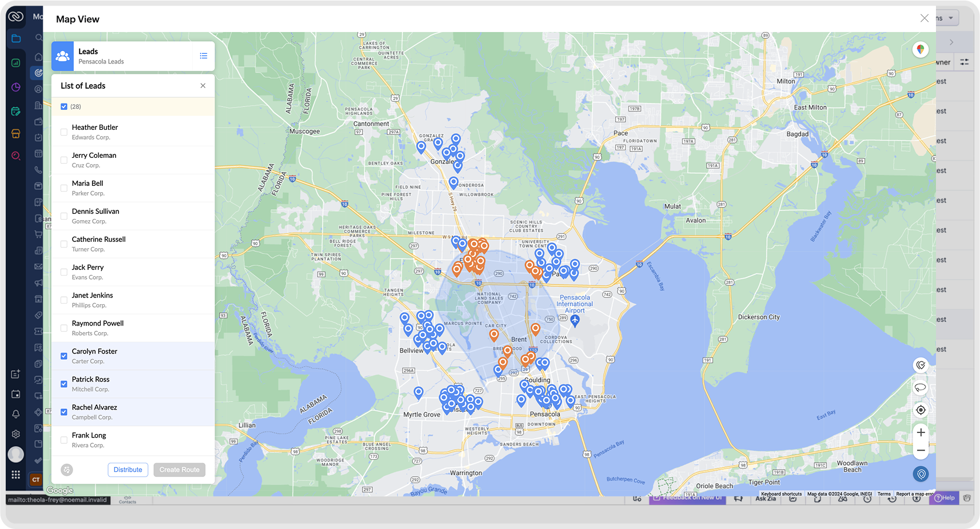Viewport: 980px width, 529px height.
Task: Open the pink magnifier search icon
Action: (x=16, y=156)
